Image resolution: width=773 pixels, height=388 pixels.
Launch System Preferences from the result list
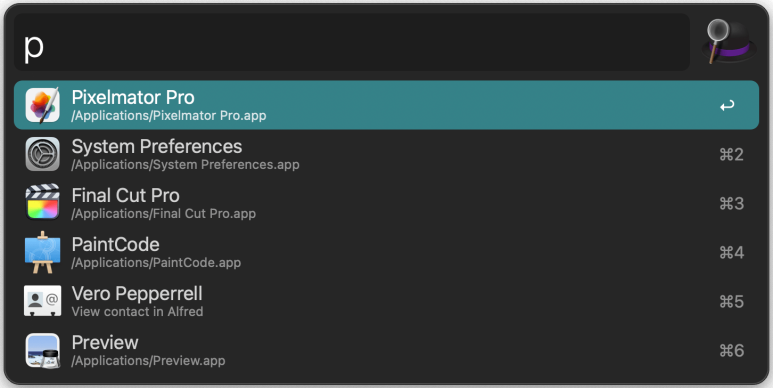(x=386, y=154)
